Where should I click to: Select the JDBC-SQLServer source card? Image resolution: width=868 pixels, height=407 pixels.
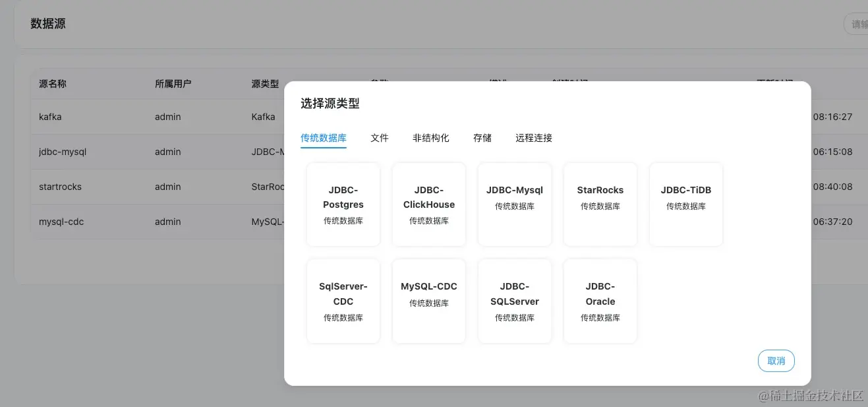coord(515,301)
